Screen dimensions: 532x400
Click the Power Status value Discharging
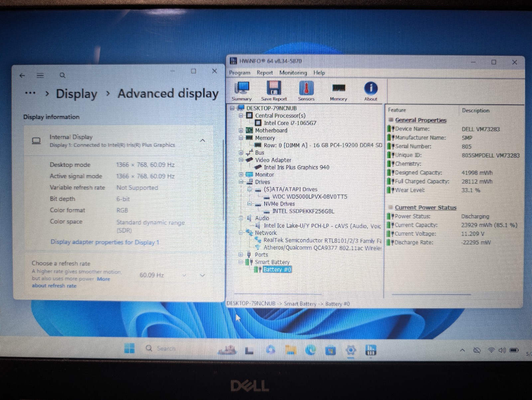coord(475,216)
